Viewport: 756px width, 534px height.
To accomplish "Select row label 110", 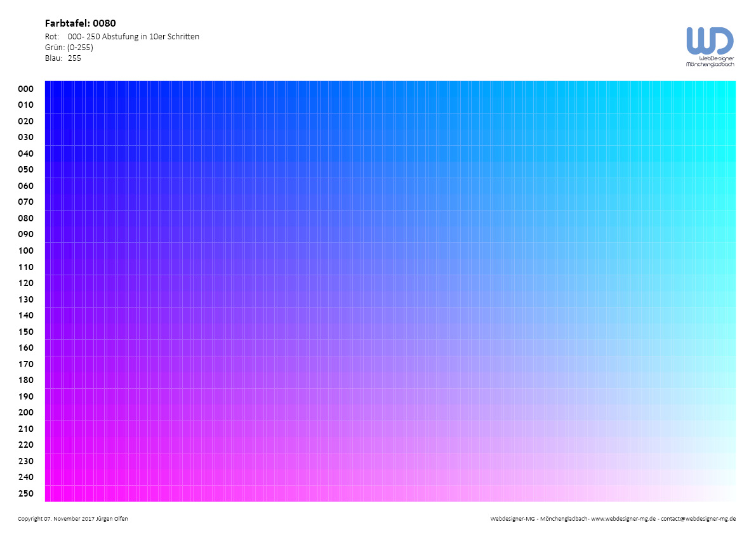I will [26, 267].
